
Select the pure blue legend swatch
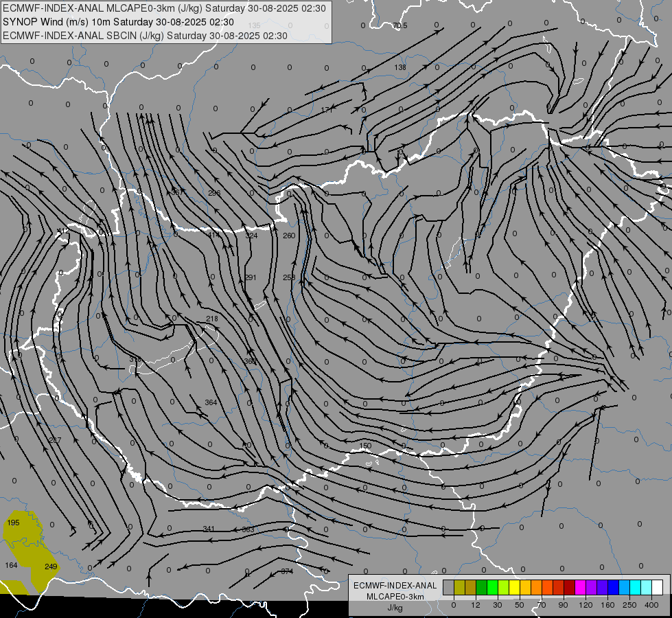pos(613,587)
